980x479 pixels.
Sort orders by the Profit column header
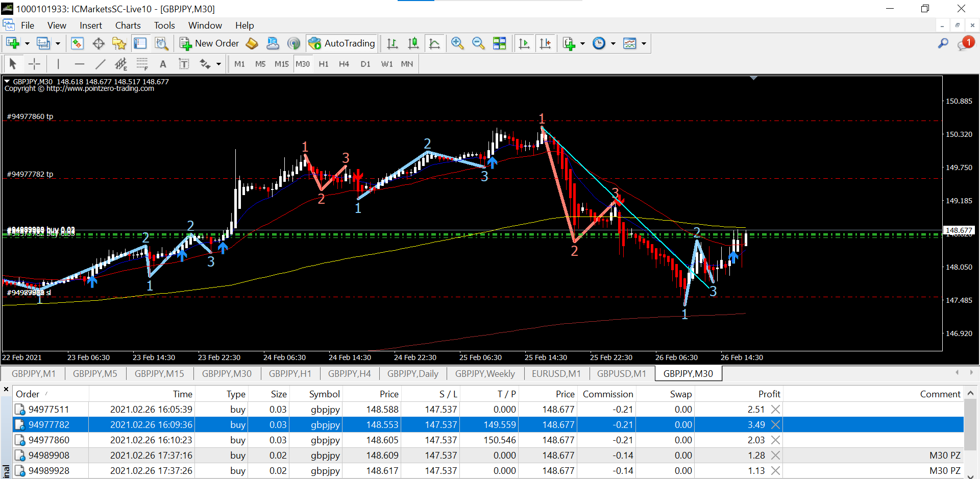[738, 394]
